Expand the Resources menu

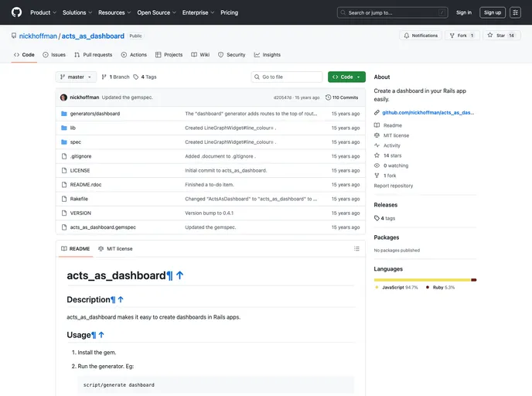(x=114, y=12)
